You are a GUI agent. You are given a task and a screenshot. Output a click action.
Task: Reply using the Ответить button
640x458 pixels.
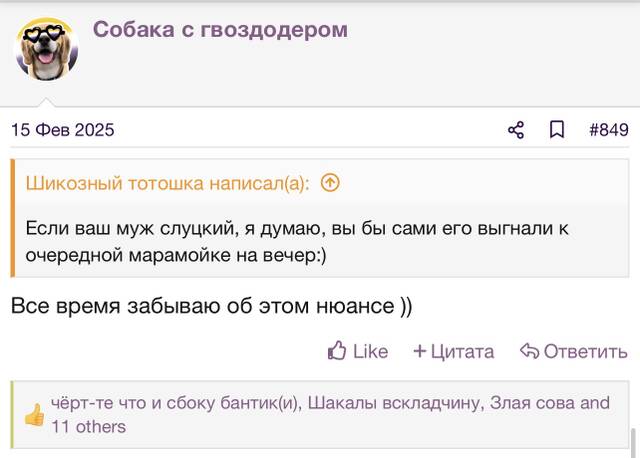pos(573,351)
